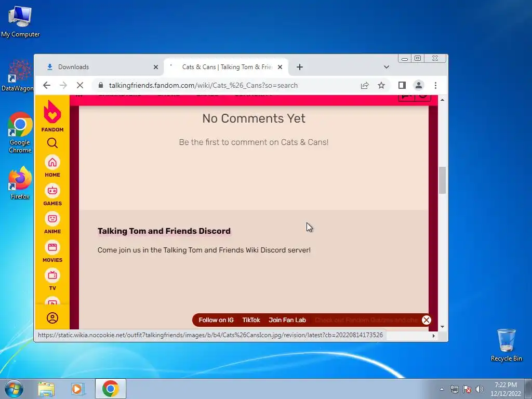532x399 pixels.
Task: Open TV section in Fandom sidebar
Action: tap(52, 280)
